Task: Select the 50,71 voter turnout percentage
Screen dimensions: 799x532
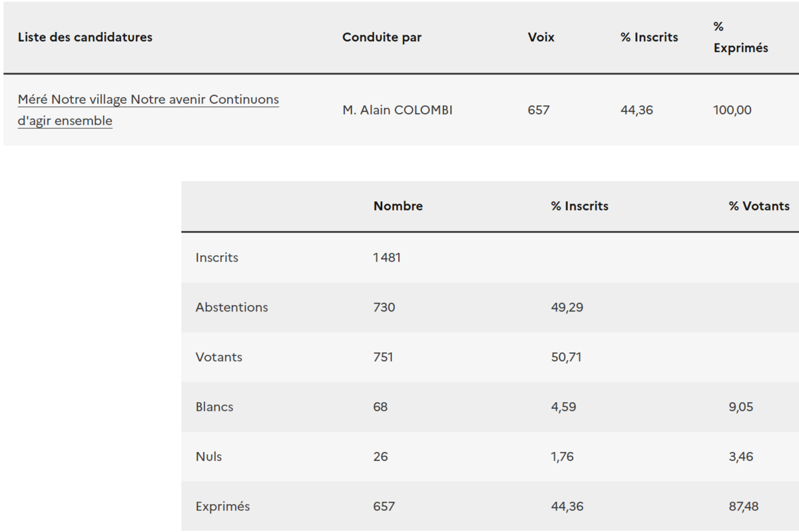Action: [566, 358]
